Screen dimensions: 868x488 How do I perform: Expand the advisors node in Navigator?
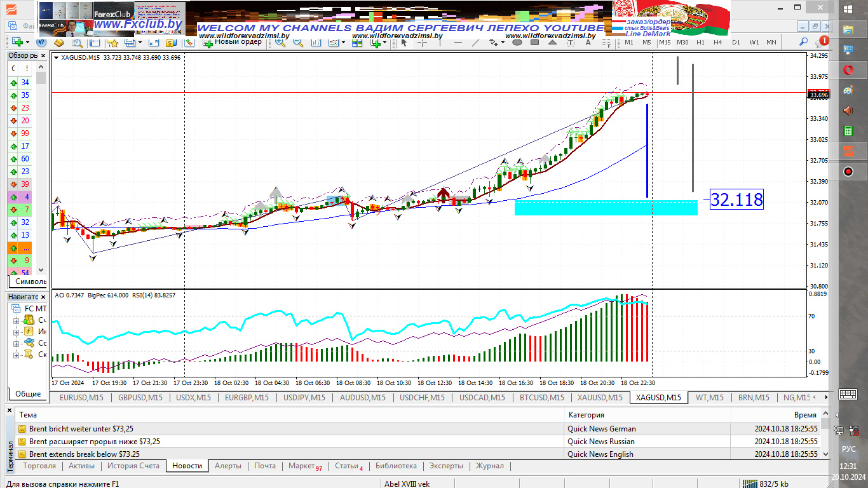17,342
